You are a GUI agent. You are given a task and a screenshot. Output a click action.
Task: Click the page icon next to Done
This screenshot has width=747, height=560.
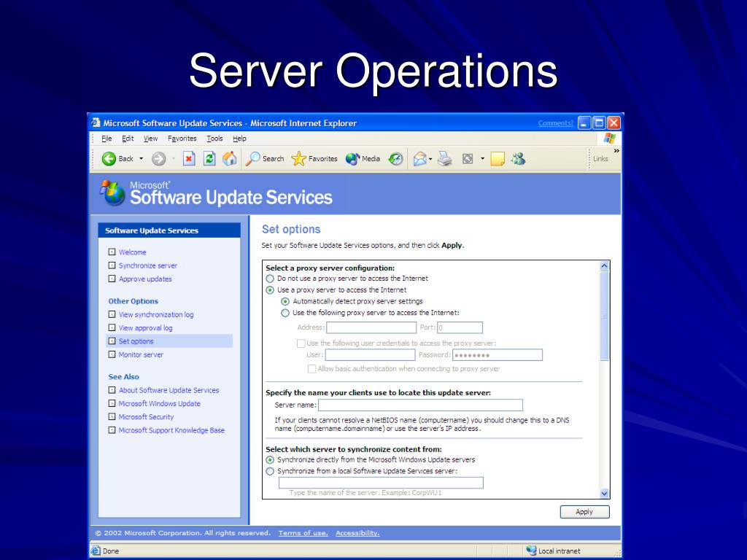pos(96,551)
